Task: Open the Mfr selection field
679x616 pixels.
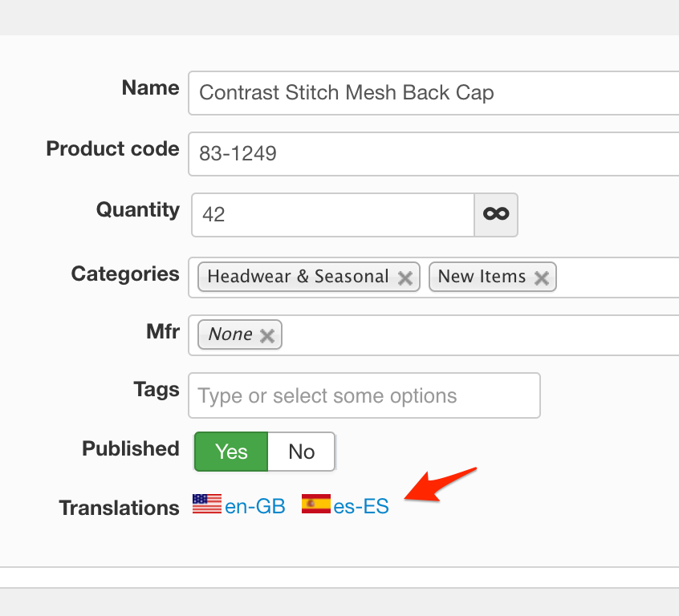Action: (482, 335)
